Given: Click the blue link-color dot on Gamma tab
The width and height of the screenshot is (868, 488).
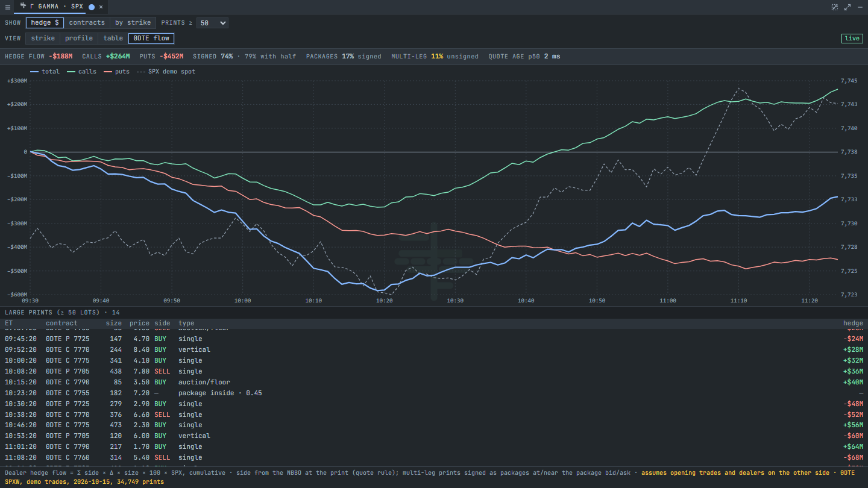Looking at the screenshot, I should click(92, 7).
